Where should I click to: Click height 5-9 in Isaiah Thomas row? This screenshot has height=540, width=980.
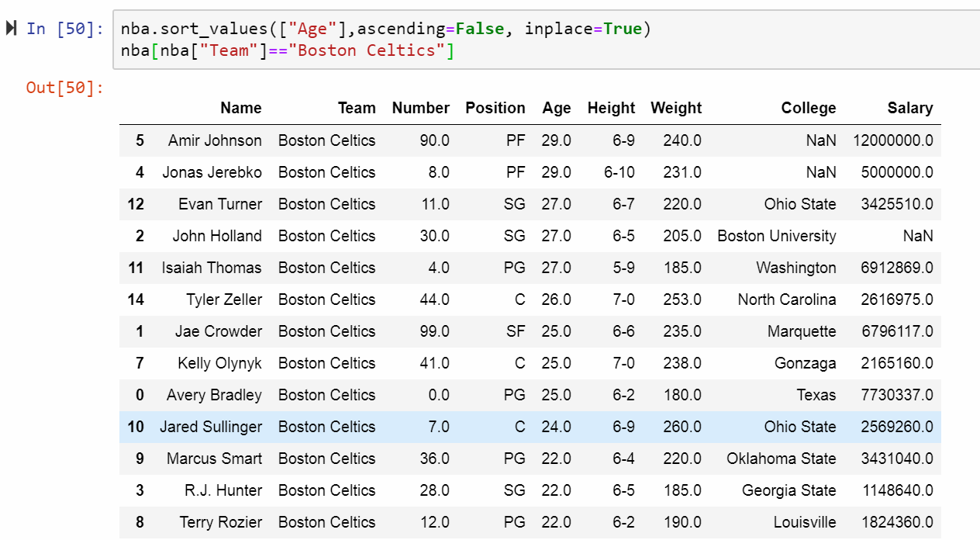pos(623,268)
